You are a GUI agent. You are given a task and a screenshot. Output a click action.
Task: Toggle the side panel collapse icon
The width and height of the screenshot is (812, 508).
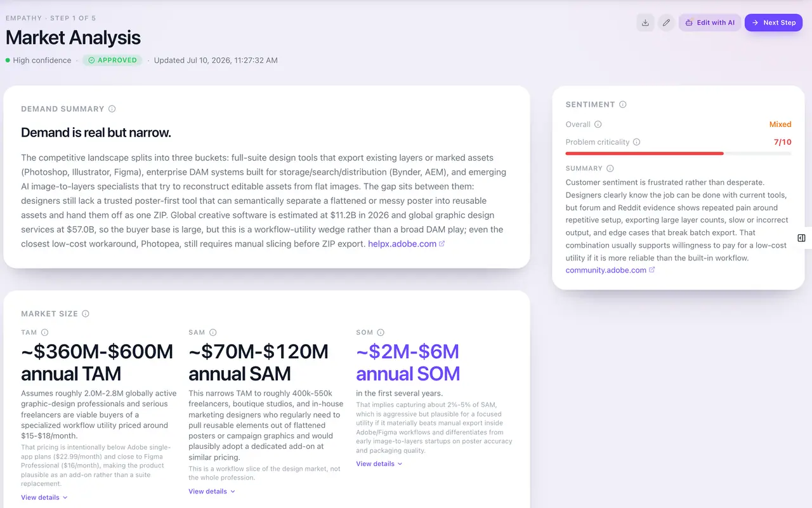(x=801, y=238)
